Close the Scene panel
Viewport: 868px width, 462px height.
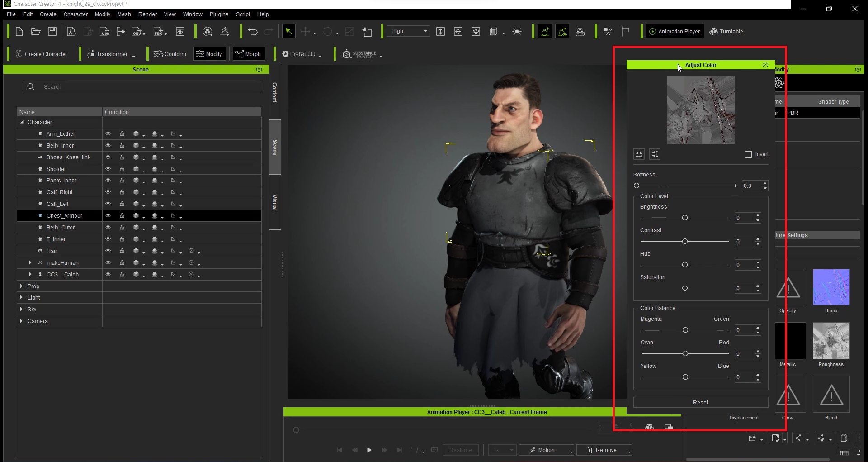(x=259, y=69)
